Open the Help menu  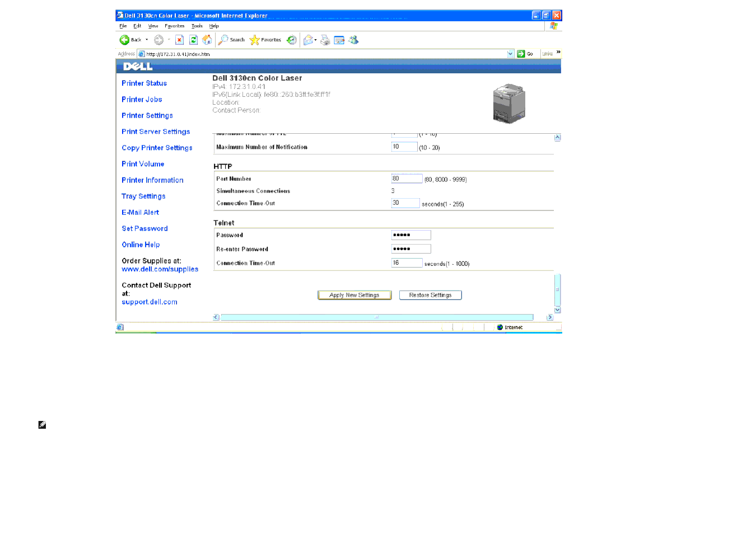[214, 26]
